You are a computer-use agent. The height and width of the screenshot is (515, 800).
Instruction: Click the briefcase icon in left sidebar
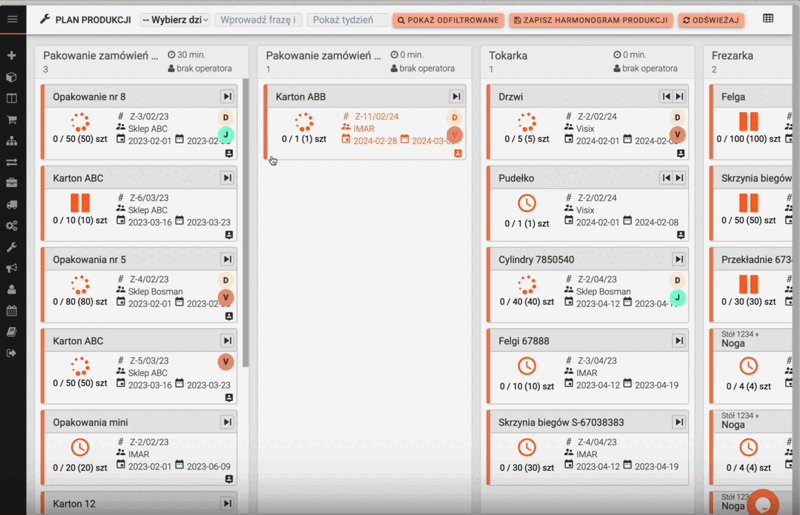(x=12, y=183)
